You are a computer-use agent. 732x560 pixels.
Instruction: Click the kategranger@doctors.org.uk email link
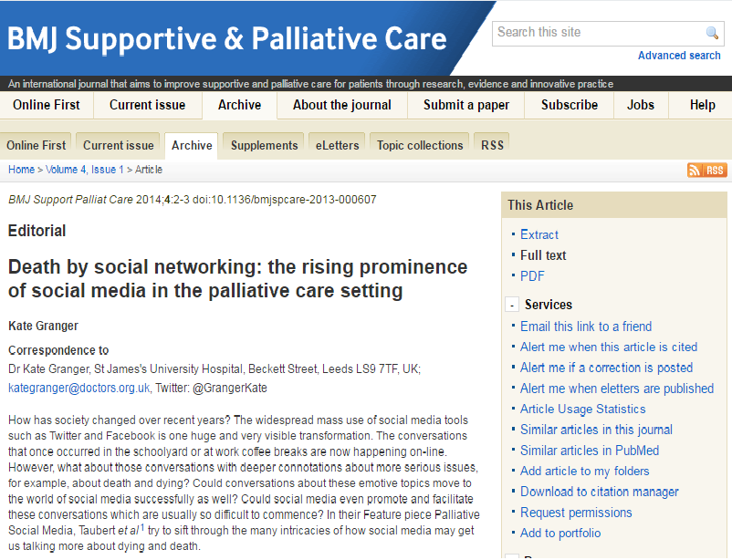point(78,389)
